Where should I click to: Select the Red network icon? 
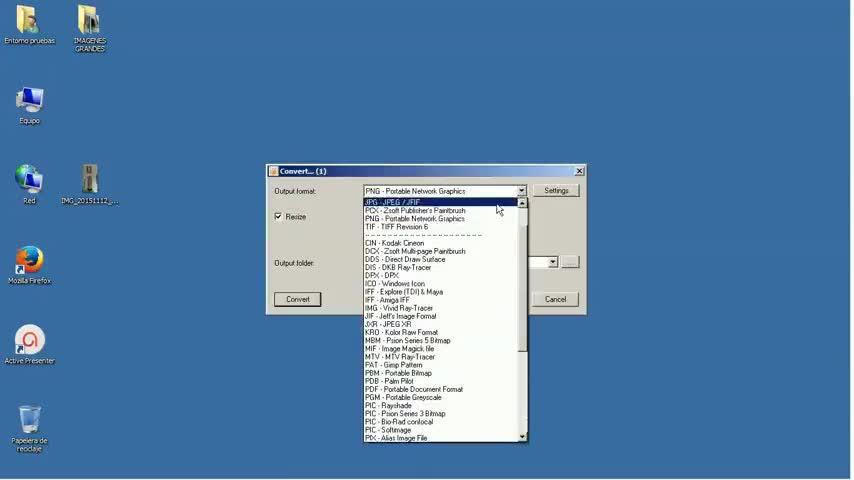point(29,184)
